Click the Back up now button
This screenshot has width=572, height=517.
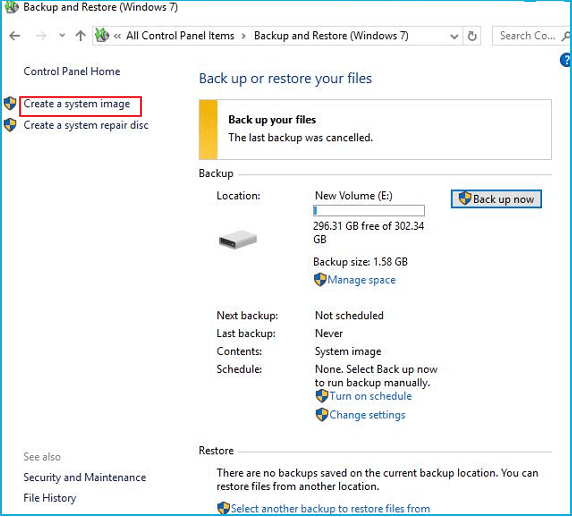tap(496, 199)
